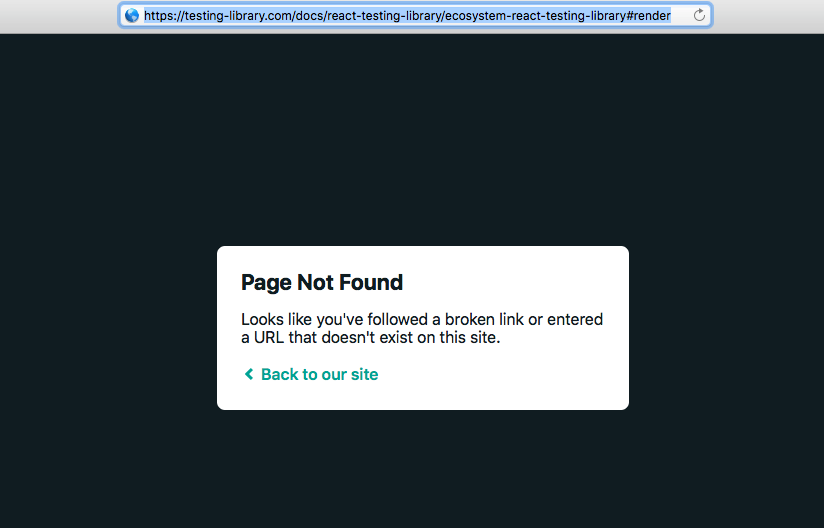This screenshot has height=528, width=824.
Task: Click the dark page background above the card
Action: 412,137
